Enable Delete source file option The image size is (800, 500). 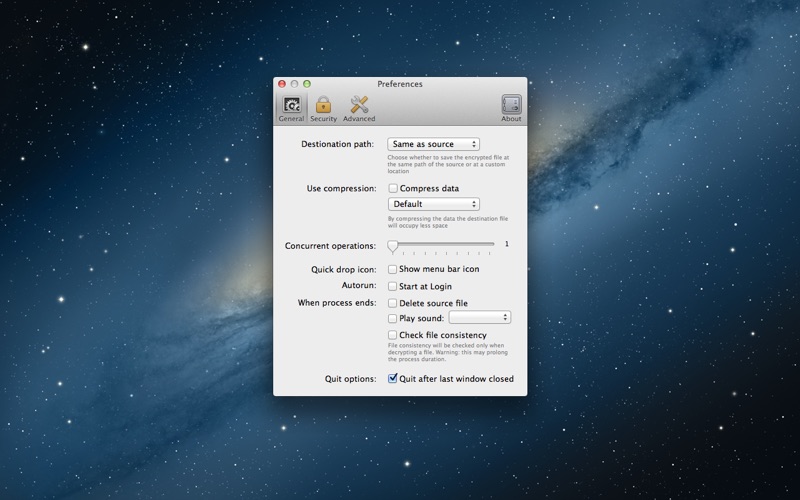click(x=392, y=303)
